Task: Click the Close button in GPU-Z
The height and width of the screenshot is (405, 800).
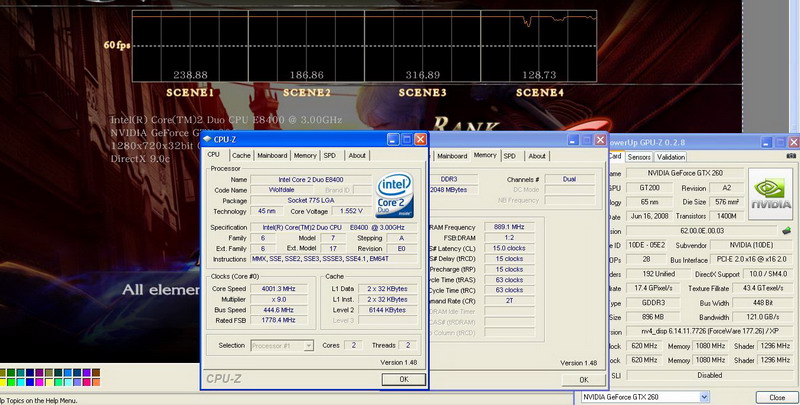Action: (777, 397)
